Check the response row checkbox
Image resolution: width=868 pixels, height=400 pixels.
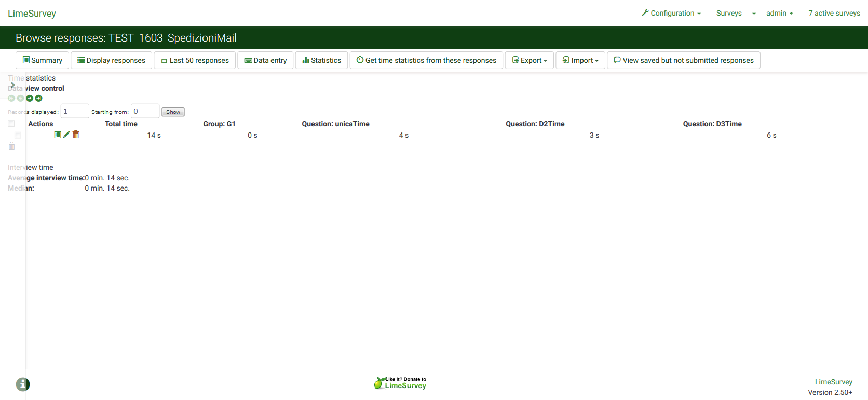(18, 135)
